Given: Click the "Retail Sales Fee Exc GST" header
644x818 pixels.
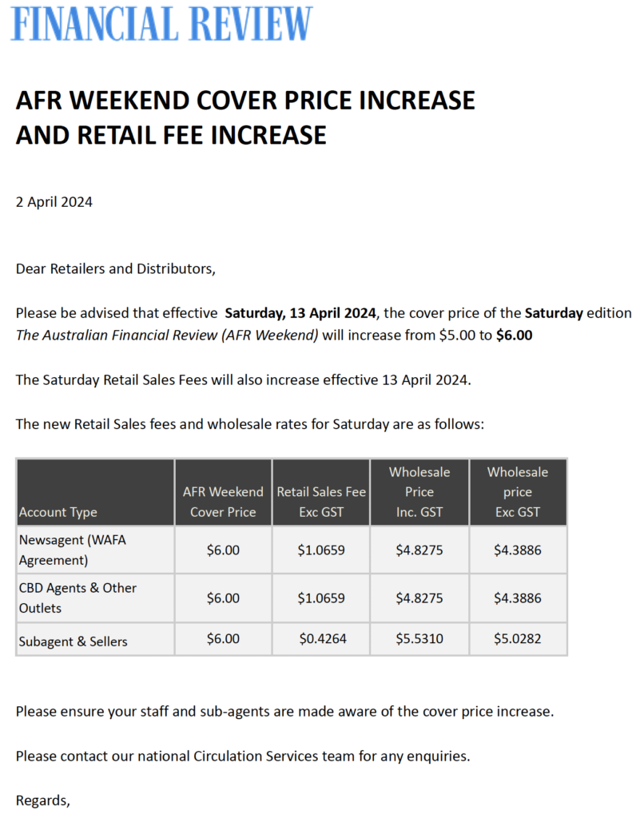Looking at the screenshot, I should (321, 502).
